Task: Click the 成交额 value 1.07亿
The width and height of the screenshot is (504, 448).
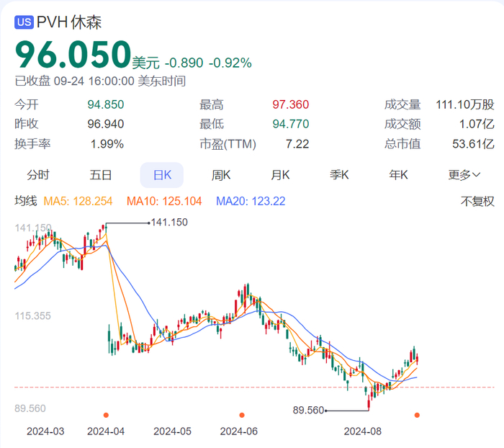Action: pos(477,124)
